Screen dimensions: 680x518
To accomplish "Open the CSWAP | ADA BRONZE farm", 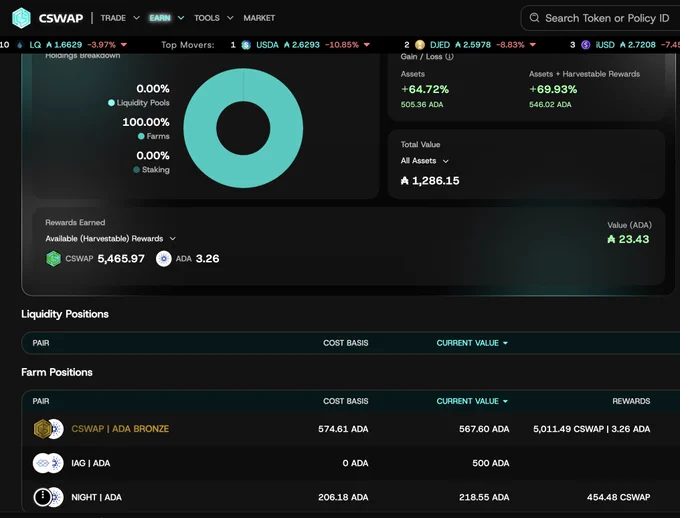I will click(120, 429).
